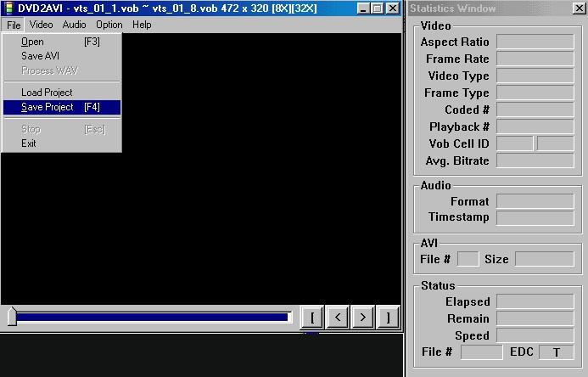The height and width of the screenshot is (377, 588).
Task: Click the Aspect Ratio value field
Action: pos(535,42)
